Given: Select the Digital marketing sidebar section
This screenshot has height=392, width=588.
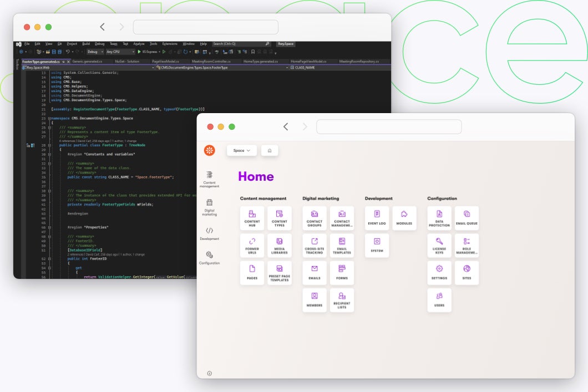Looking at the screenshot, I should pyautogui.click(x=210, y=205).
